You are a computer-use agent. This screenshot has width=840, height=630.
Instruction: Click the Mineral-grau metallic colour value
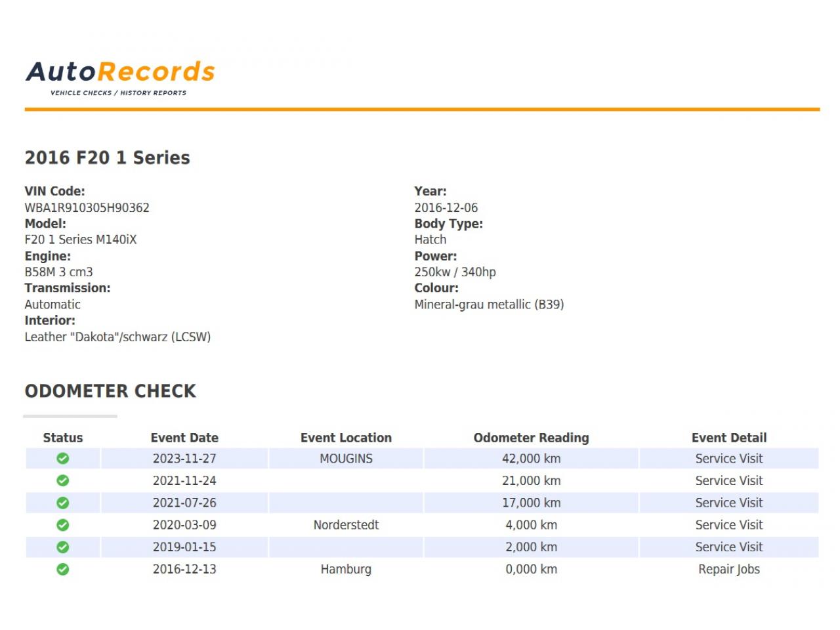(489, 304)
